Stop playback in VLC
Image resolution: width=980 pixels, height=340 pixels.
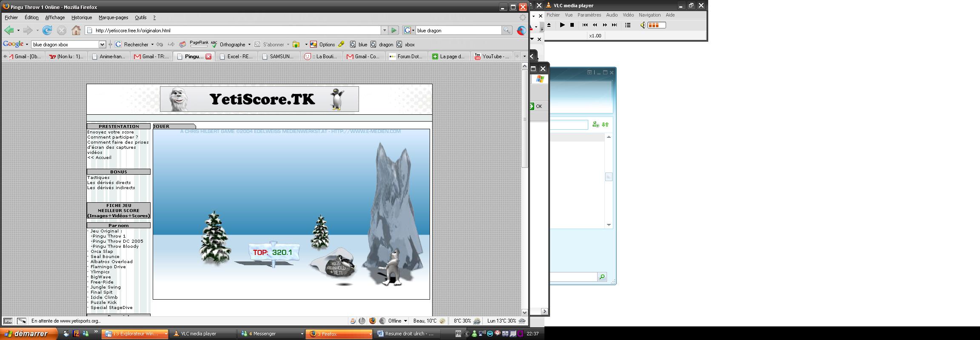[572, 25]
